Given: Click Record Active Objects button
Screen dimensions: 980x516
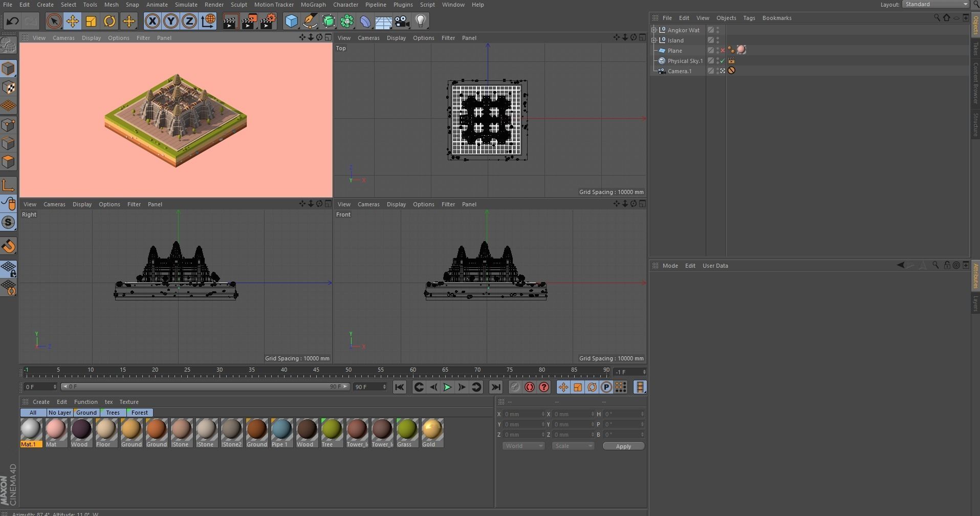Looking at the screenshot, I should pyautogui.click(x=515, y=387).
